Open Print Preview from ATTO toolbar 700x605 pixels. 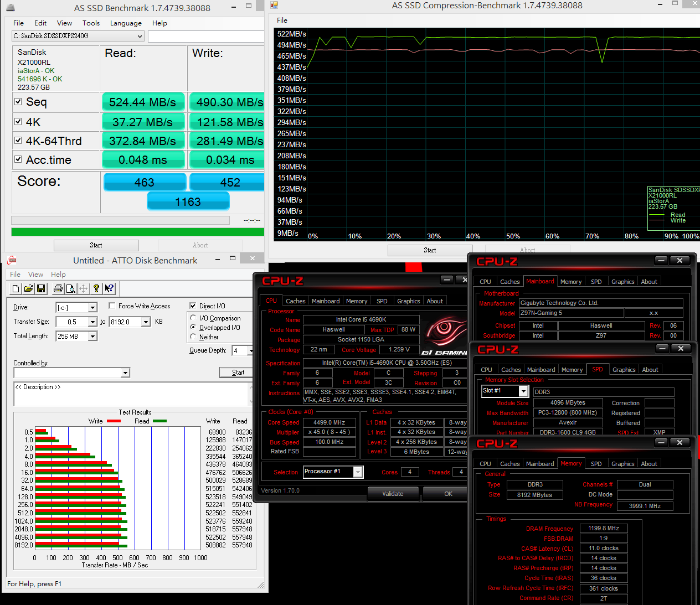[71, 288]
